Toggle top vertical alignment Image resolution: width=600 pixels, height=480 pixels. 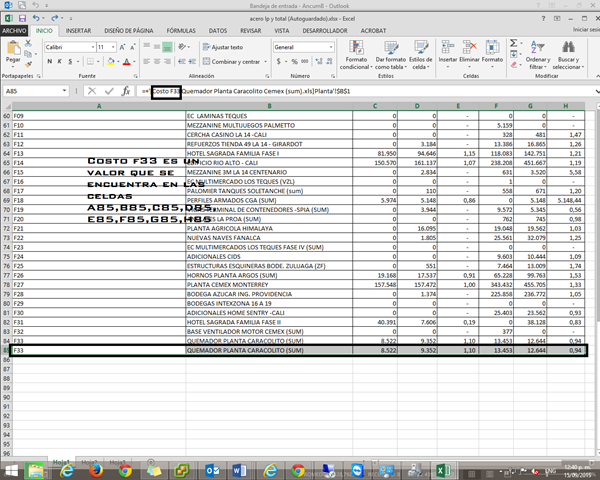147,47
